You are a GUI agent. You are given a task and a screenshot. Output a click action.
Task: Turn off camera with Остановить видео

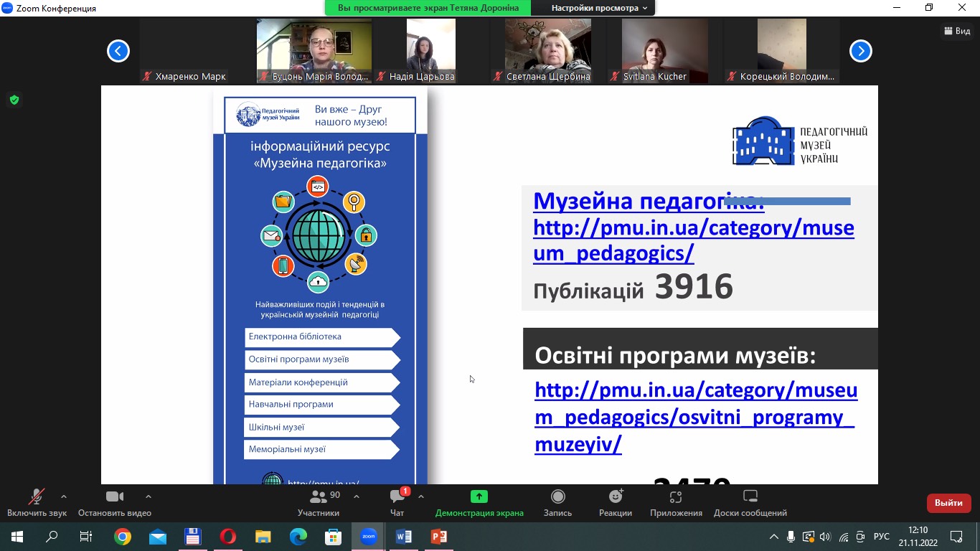point(115,502)
